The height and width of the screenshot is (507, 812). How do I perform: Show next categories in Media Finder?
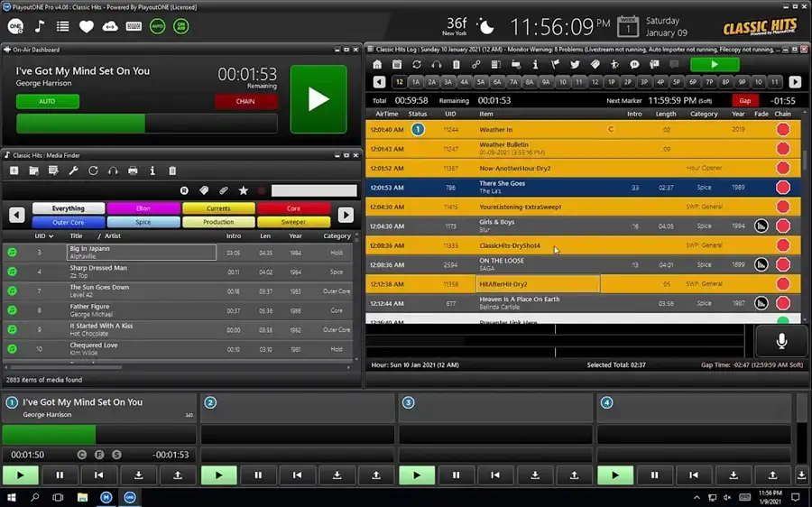pos(346,215)
